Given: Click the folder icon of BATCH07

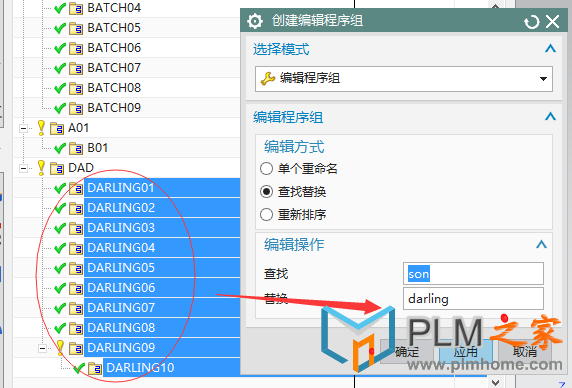Looking at the screenshot, I should tap(76, 68).
